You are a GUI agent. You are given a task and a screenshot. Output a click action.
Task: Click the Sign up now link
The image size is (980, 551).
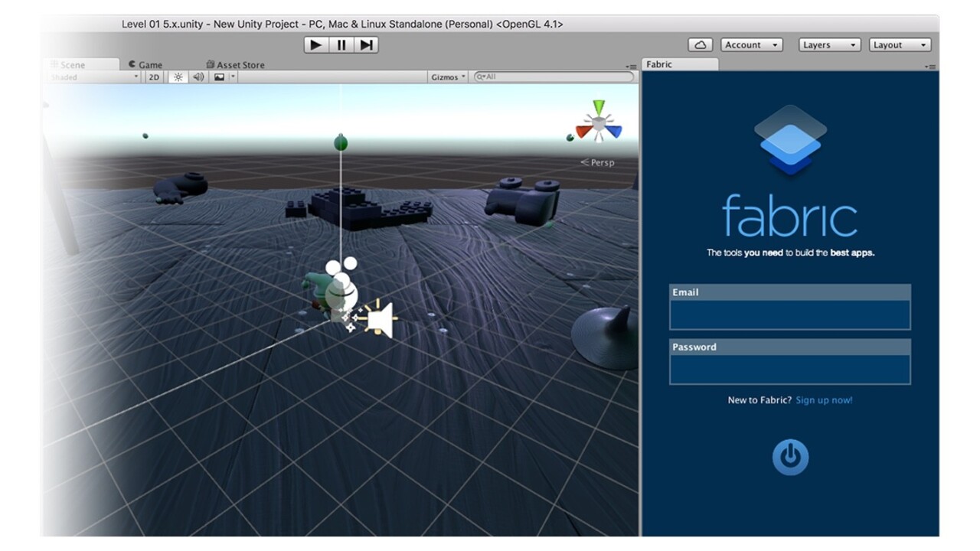[x=824, y=400]
